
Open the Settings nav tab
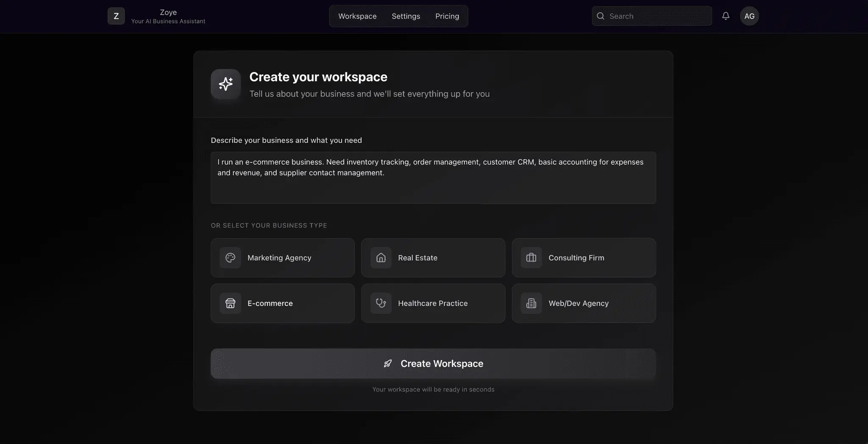[406, 16]
